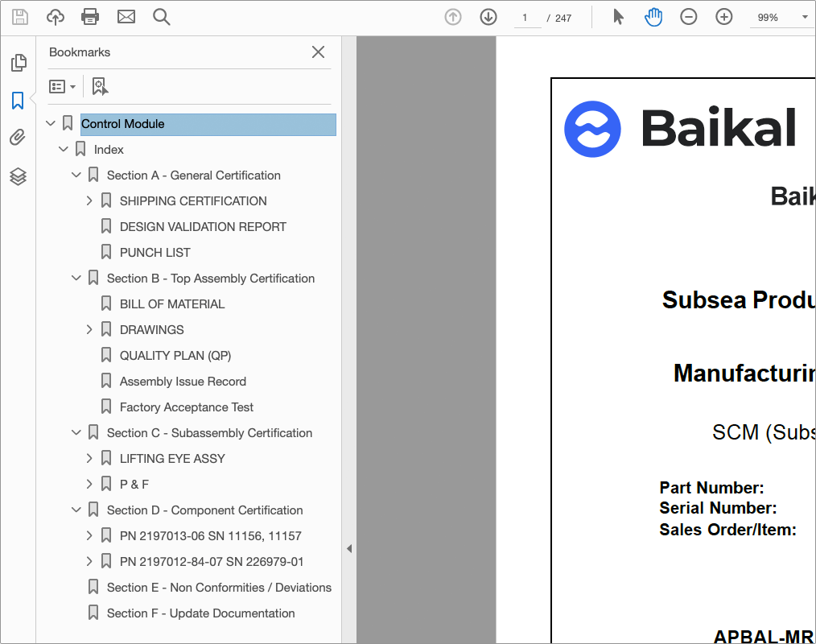Open the Index bookmark
Image resolution: width=816 pixels, height=644 pixels.
coord(109,150)
